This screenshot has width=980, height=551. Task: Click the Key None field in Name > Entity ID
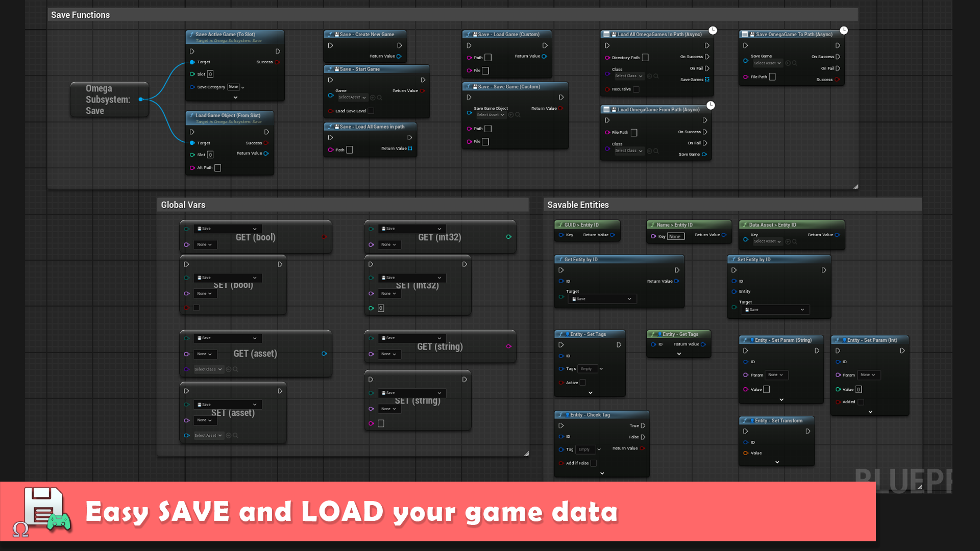(x=676, y=236)
